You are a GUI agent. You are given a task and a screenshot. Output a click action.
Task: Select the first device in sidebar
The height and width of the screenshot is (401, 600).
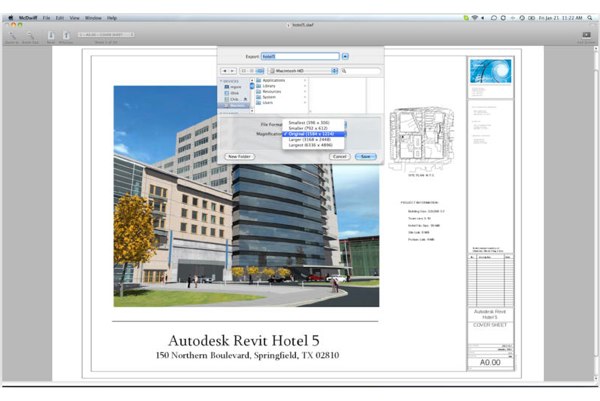(233, 87)
